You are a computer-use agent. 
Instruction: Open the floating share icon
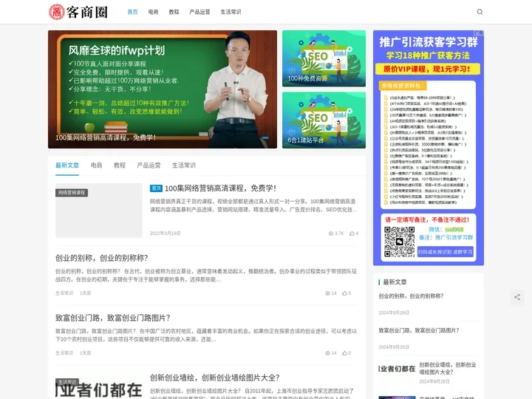(x=517, y=297)
